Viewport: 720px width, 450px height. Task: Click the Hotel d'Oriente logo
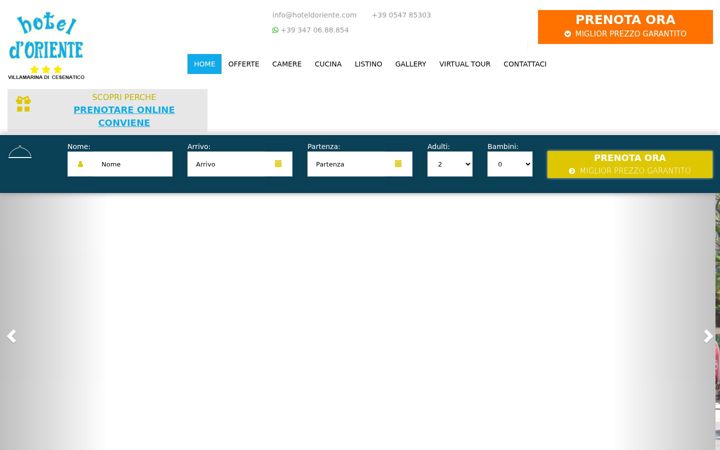click(46, 47)
